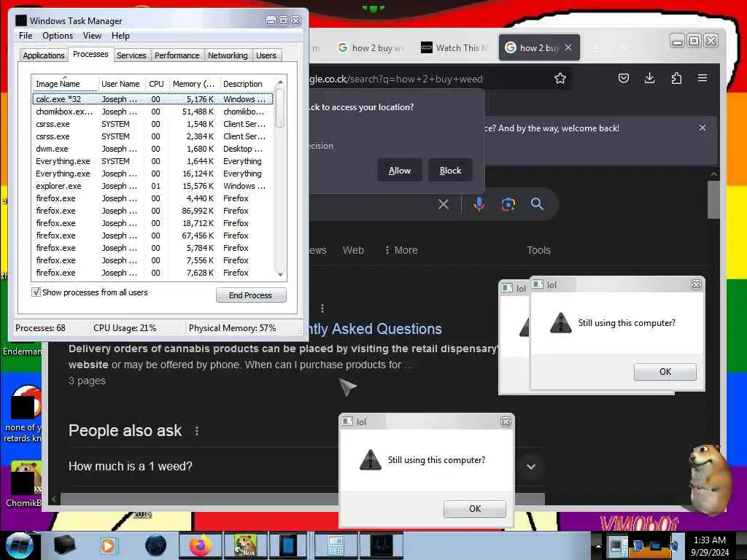This screenshot has height=560, width=747.
Task: Click the dark globe icon in taskbar
Action: pyautogui.click(x=155, y=545)
